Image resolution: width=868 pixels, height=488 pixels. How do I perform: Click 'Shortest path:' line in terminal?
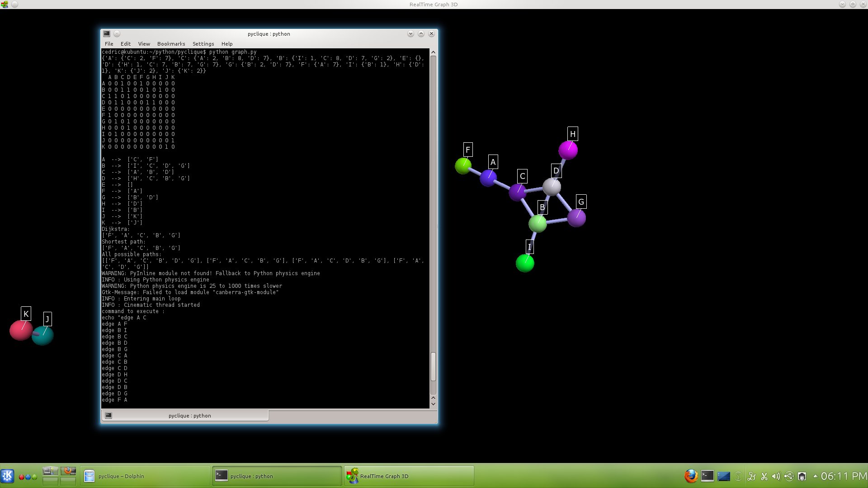123,242
